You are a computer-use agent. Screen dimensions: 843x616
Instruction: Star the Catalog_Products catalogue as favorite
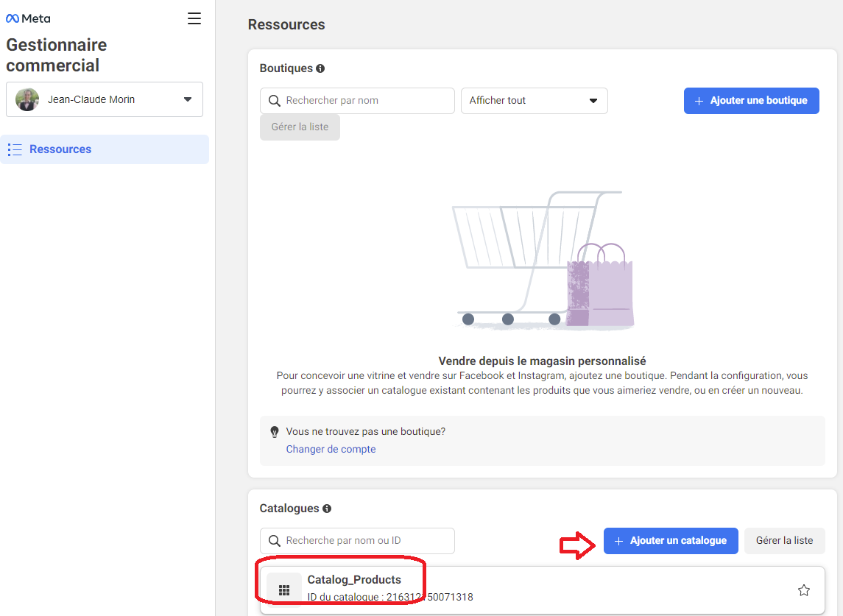click(804, 590)
